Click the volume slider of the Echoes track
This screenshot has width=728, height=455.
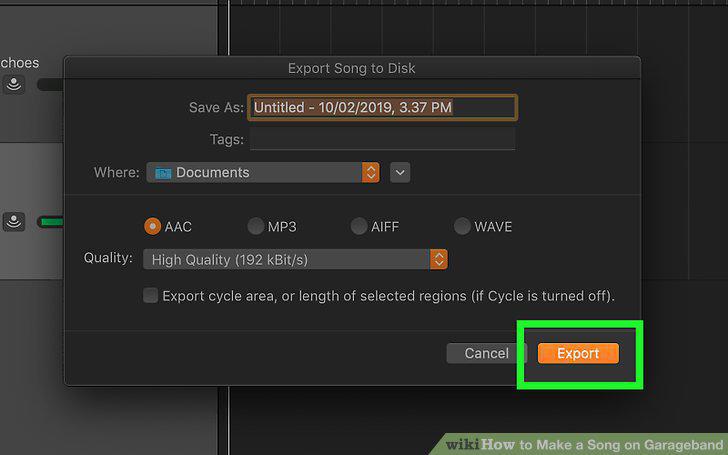coord(51,84)
